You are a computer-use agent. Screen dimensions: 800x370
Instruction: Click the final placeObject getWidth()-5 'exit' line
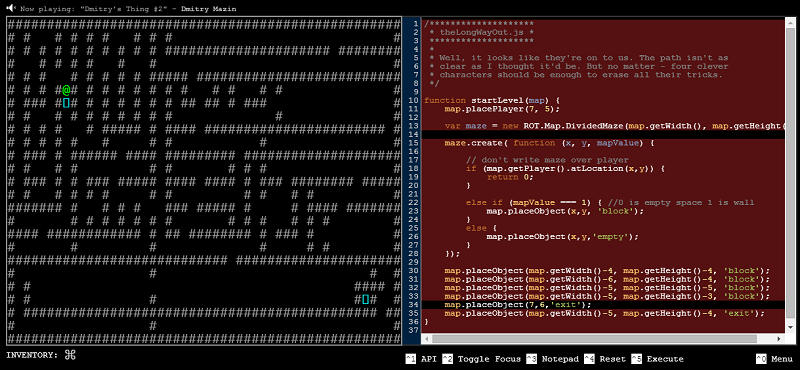[x=605, y=313]
